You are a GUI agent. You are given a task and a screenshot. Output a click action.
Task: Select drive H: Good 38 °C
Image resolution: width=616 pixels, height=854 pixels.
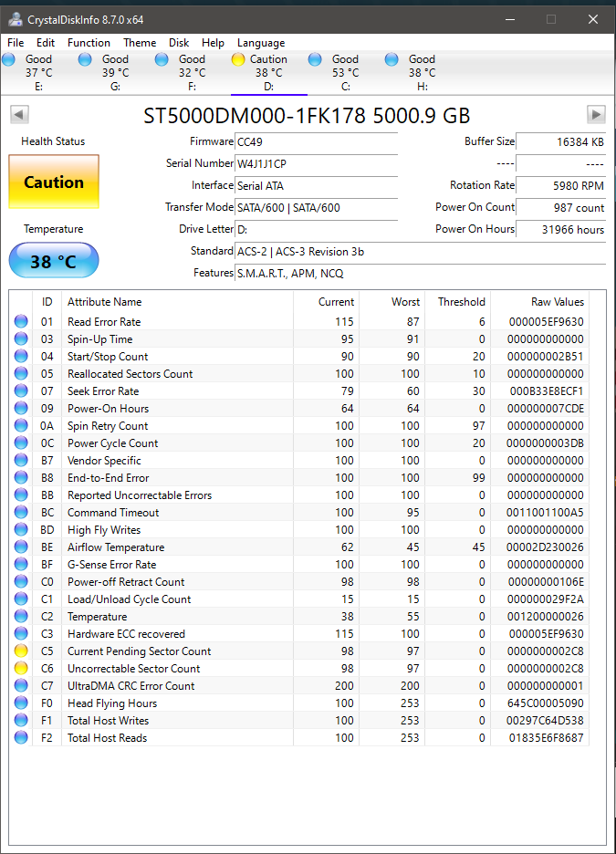tap(423, 72)
